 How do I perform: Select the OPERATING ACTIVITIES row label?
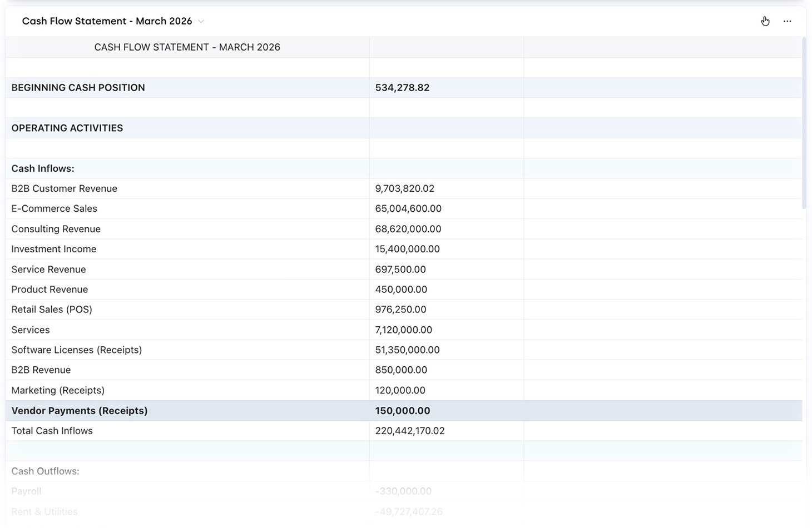pyautogui.click(x=67, y=128)
